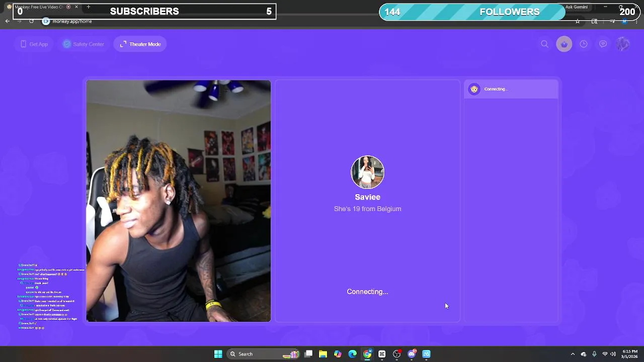This screenshot has height=362, width=644.
Task: Open Microsoft Edge from taskbar
Action: tap(353, 354)
